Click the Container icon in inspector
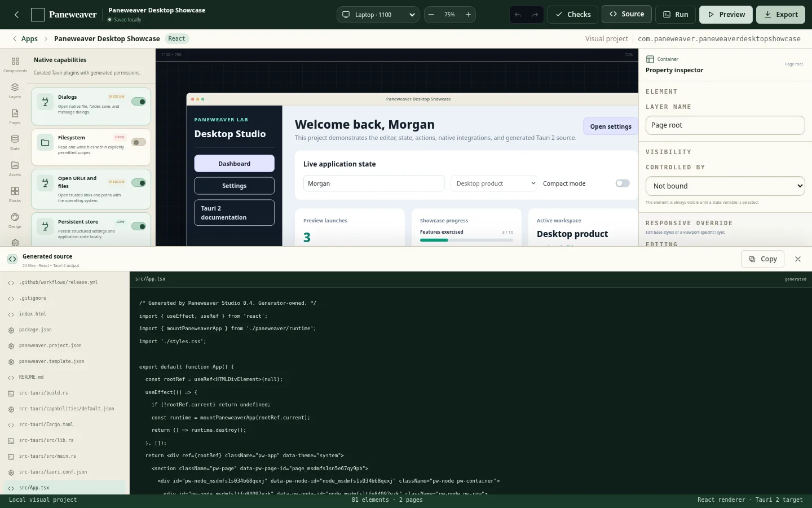Image resolution: width=812 pixels, height=508 pixels. pyautogui.click(x=650, y=59)
